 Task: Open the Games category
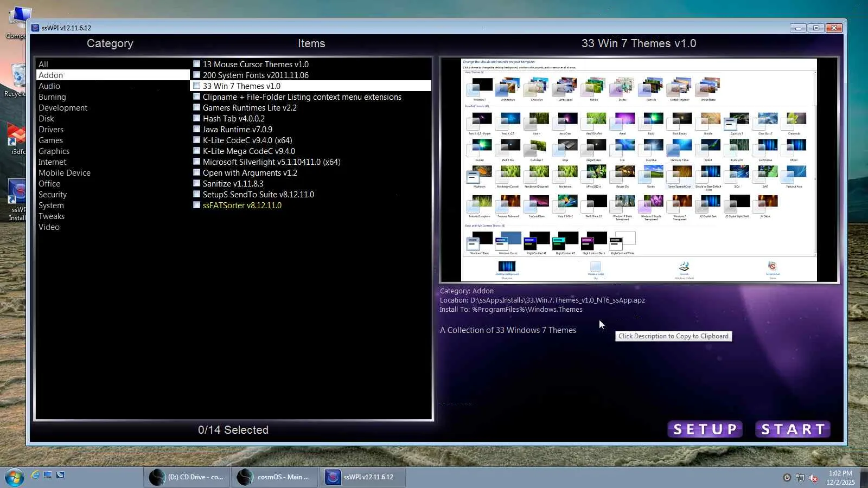coord(113,140)
